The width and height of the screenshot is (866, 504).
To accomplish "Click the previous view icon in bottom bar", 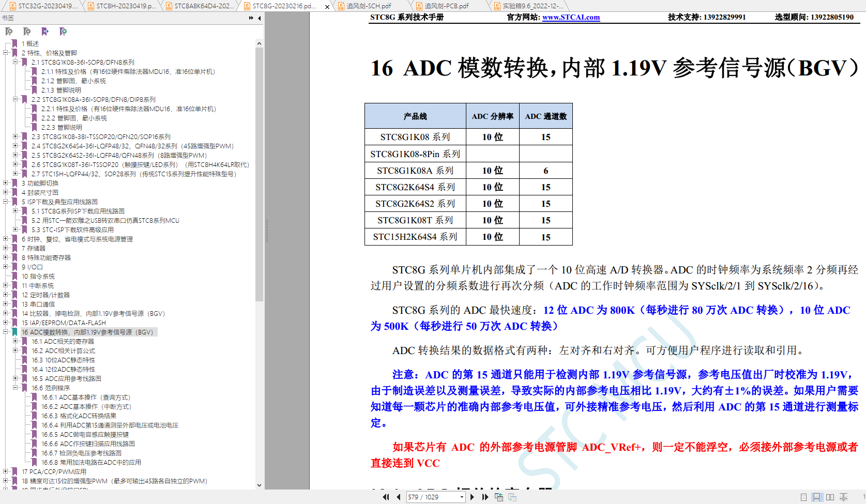I will coord(499,497).
